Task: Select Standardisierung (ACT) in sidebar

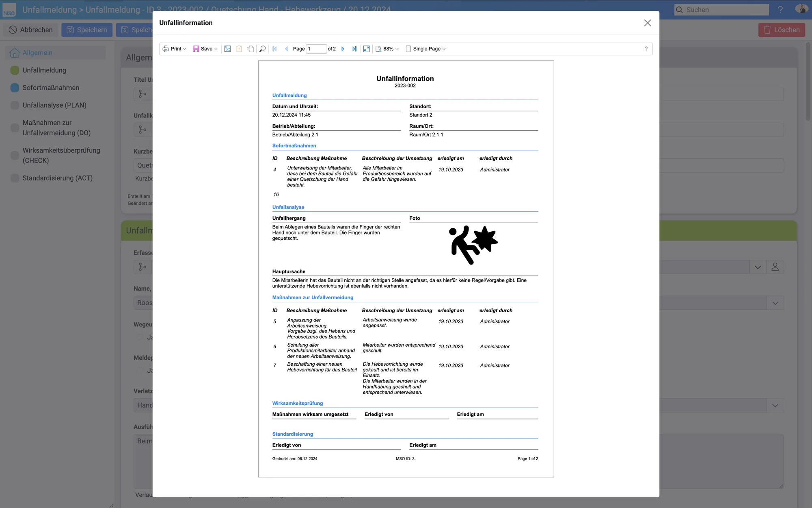Action: click(x=57, y=178)
